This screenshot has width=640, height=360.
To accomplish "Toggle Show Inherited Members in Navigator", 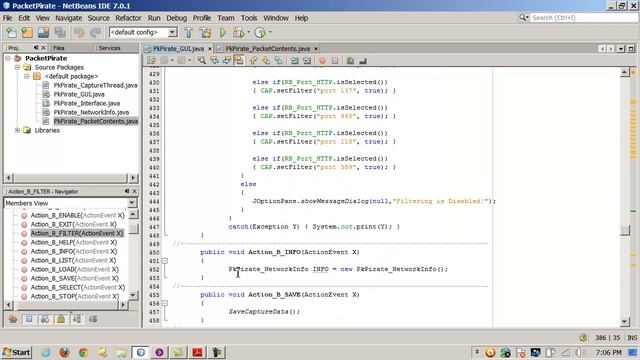I will click(13, 319).
